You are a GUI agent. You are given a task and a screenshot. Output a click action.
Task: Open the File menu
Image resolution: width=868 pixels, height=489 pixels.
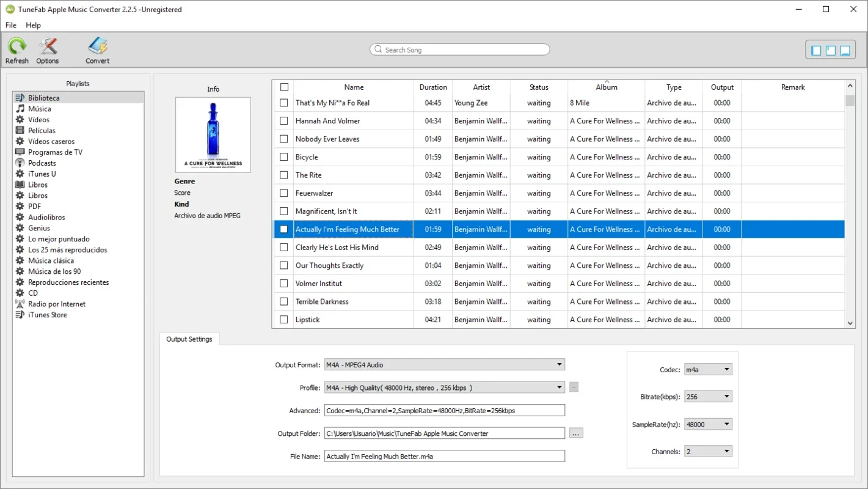11,25
